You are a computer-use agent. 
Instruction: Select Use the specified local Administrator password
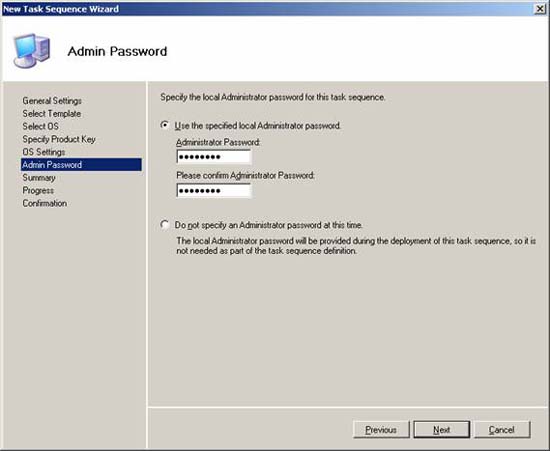tap(165, 125)
